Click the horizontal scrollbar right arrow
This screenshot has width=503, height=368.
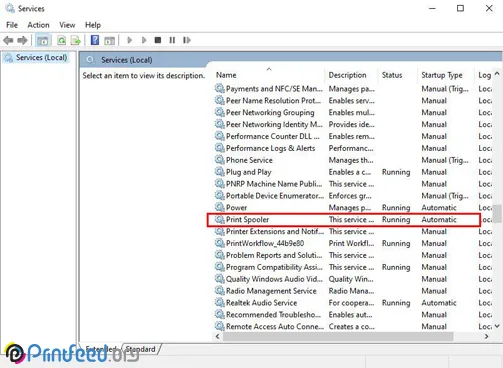click(x=487, y=336)
